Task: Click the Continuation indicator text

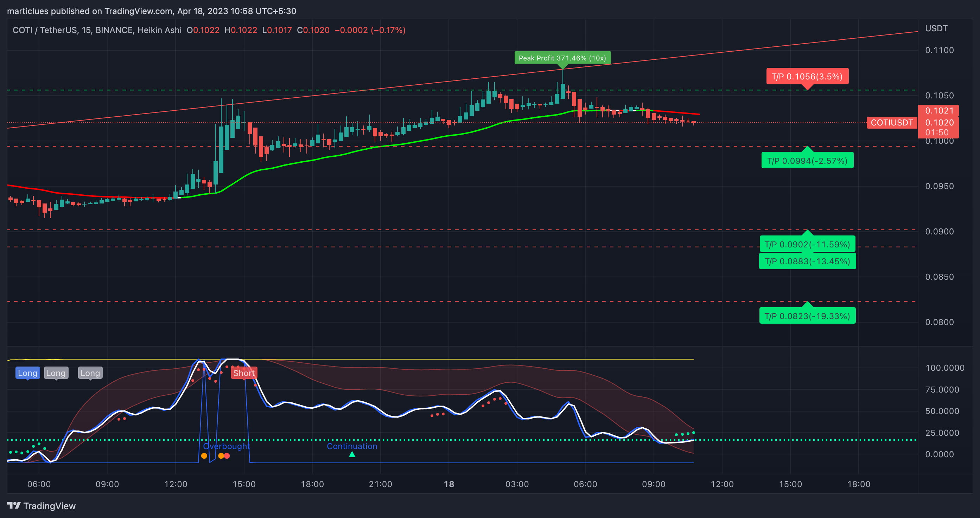Action: (352, 446)
